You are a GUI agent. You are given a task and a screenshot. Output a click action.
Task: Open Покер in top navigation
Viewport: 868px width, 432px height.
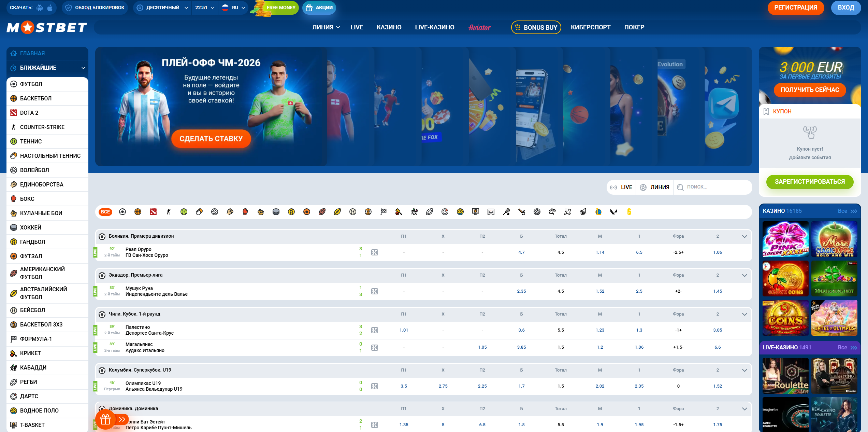point(634,27)
